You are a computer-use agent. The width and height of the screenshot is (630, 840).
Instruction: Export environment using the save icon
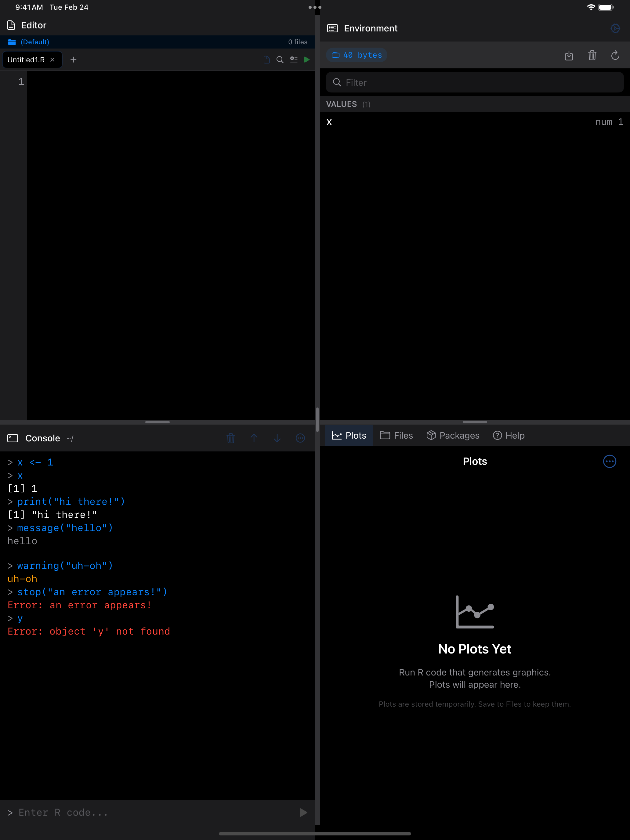point(569,56)
